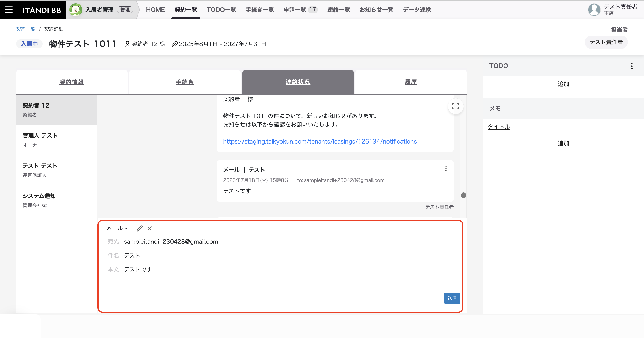Switch to the 契約情報 tab
This screenshot has height=338, width=644.
tap(72, 82)
